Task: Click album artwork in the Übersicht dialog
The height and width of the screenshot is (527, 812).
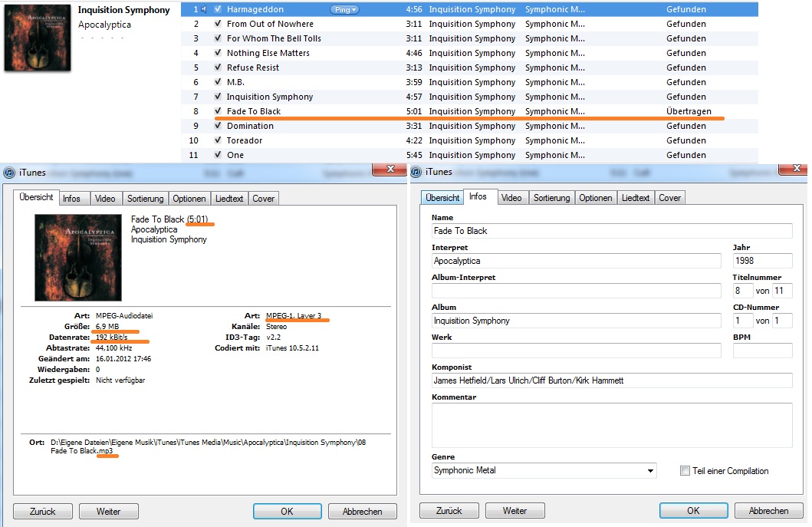Action: point(78,258)
